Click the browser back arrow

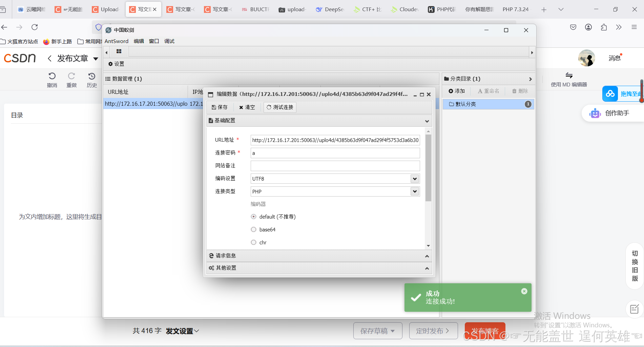pos(4,27)
